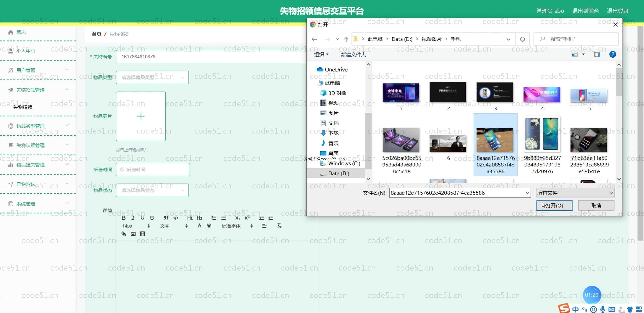Expand 系统管理 sidebar menu
Image resolution: width=644 pixels, height=313 pixels.
[x=38, y=204]
